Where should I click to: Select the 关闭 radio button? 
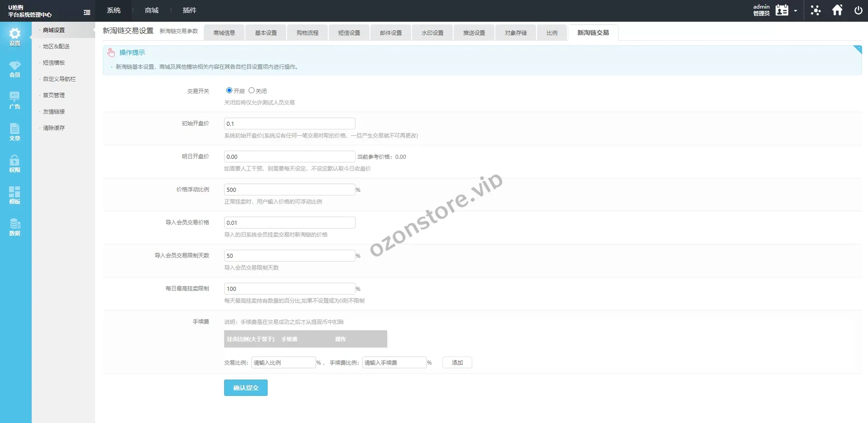[251, 90]
